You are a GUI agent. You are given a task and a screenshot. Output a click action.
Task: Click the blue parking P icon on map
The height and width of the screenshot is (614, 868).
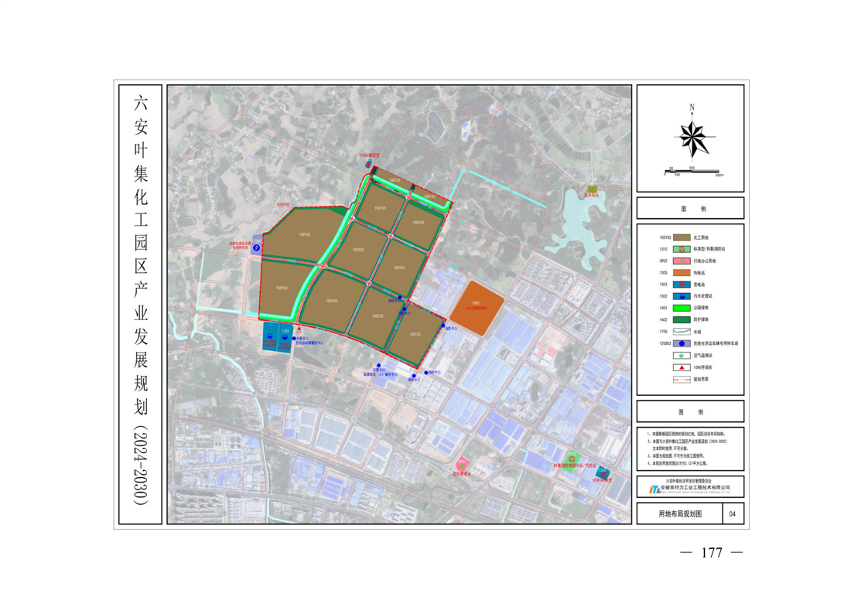click(x=256, y=247)
